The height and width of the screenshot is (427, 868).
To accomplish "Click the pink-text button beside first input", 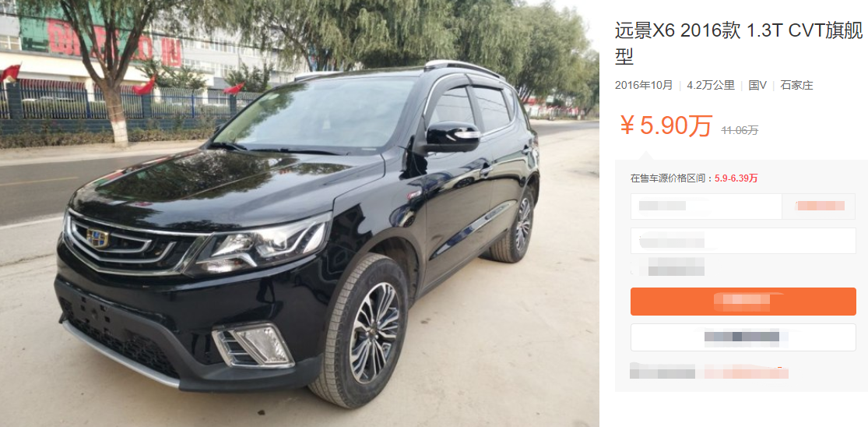I will coord(819,206).
